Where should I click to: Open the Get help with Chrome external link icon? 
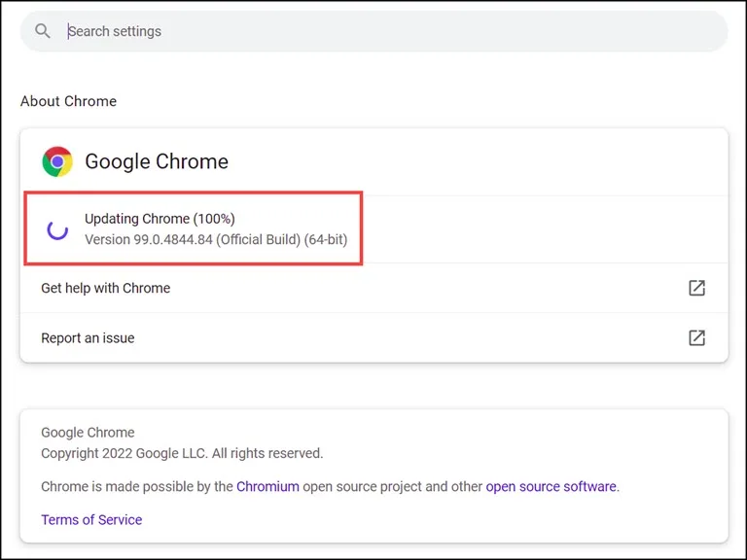[x=696, y=288]
